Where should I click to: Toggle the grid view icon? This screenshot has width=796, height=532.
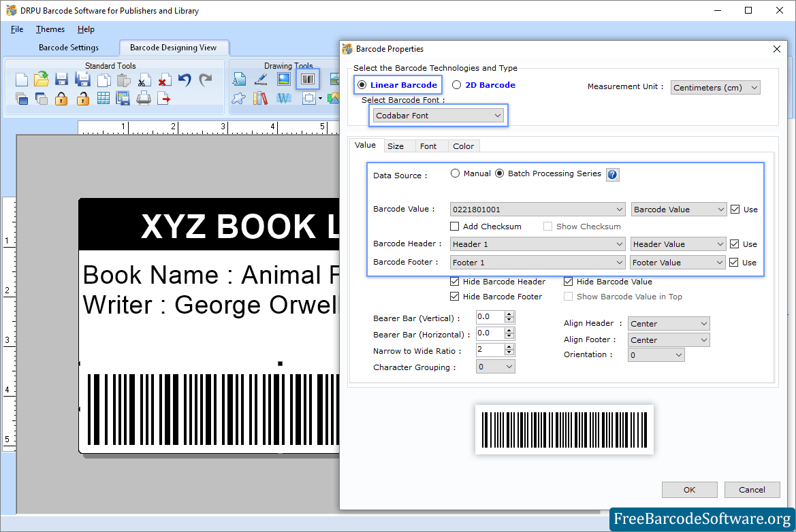pyautogui.click(x=103, y=99)
